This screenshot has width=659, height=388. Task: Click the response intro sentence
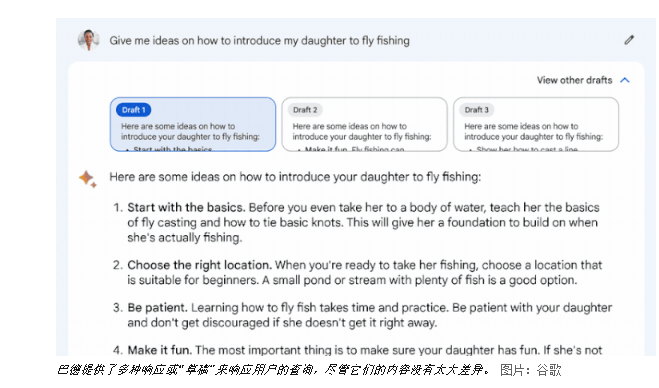(295, 177)
